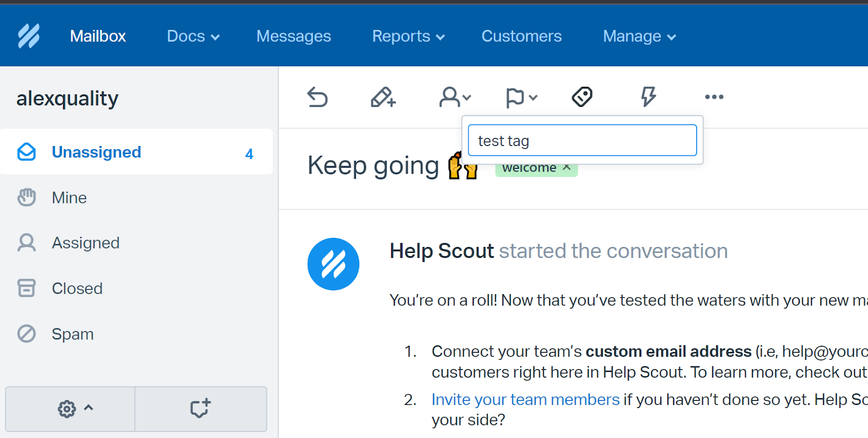This screenshot has height=438, width=868.
Task: Open the Messages menu item
Action: click(293, 36)
